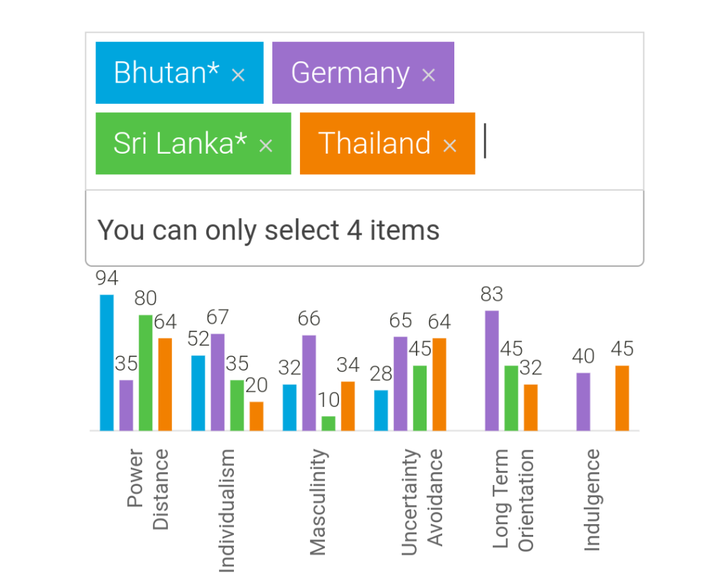Select Germany's purple Individualism bar 67
This screenshot has height=574, width=728.
click(218, 382)
